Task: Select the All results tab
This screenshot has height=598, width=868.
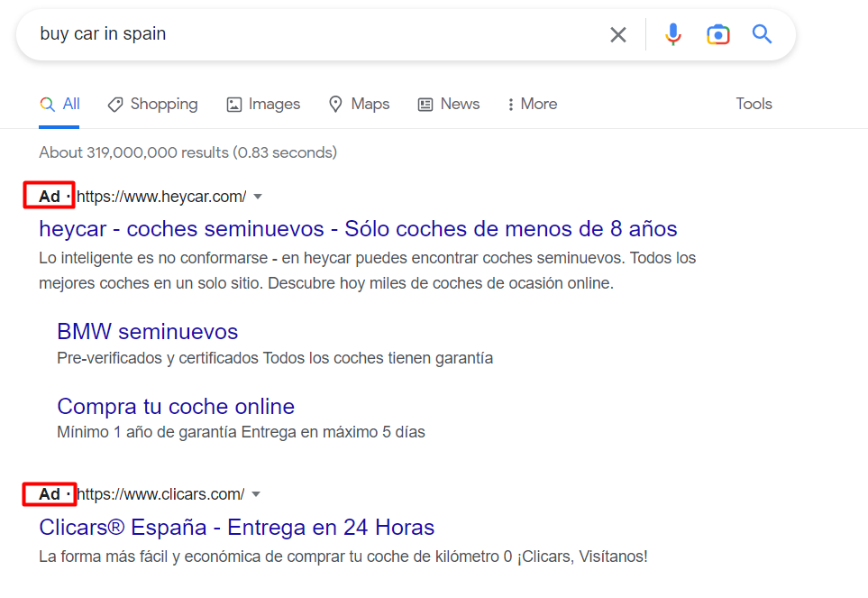Action: pos(59,104)
